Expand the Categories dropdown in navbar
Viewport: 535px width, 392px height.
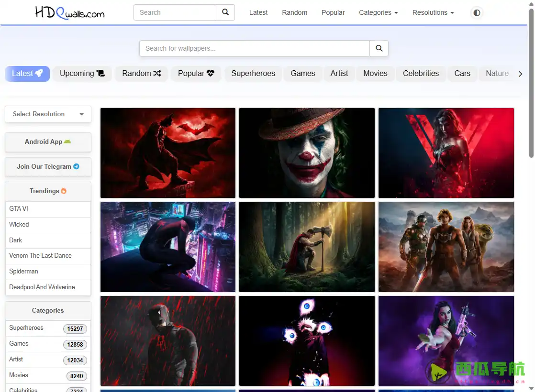point(378,13)
